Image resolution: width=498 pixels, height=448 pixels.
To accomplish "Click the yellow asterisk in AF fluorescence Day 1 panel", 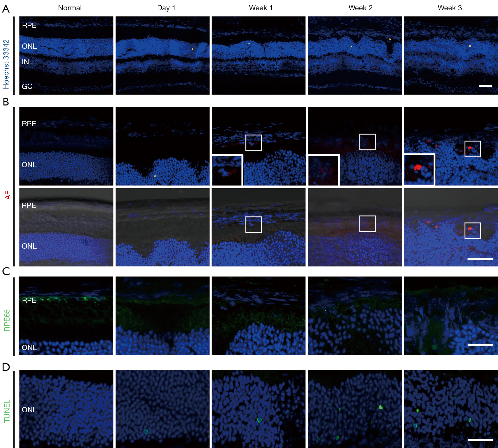I will pos(155,176).
